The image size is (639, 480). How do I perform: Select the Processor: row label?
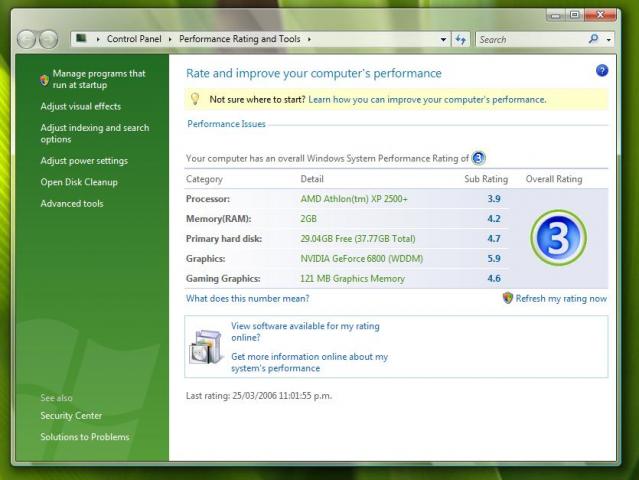[208, 199]
